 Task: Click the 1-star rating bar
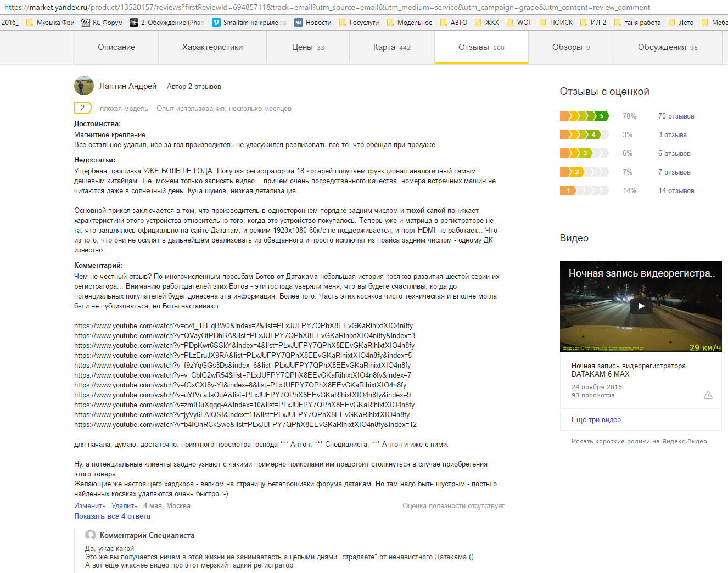(x=584, y=190)
